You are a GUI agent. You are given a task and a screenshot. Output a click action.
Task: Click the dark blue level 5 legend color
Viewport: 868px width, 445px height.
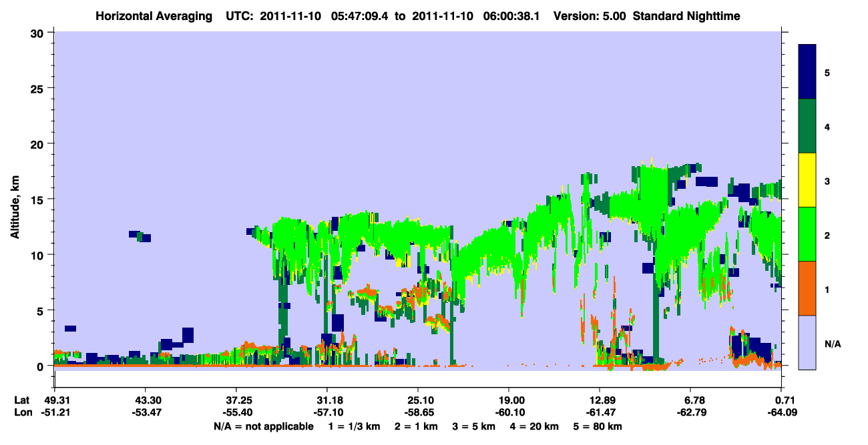[x=807, y=72]
